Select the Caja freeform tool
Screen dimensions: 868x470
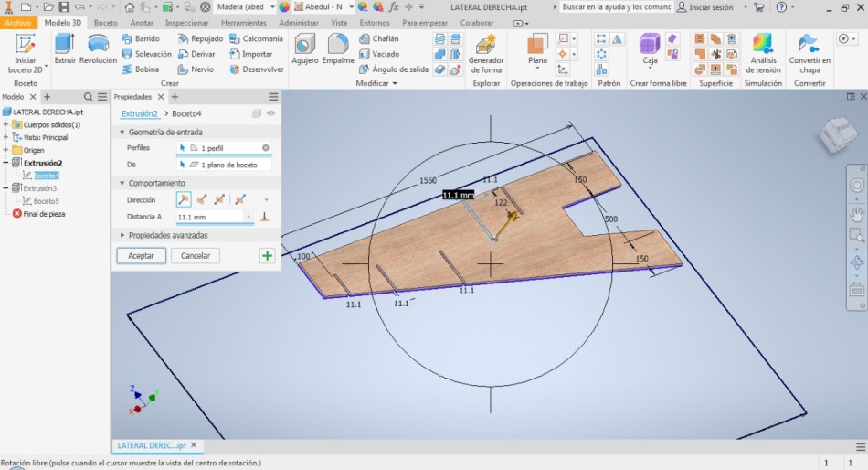coord(650,50)
